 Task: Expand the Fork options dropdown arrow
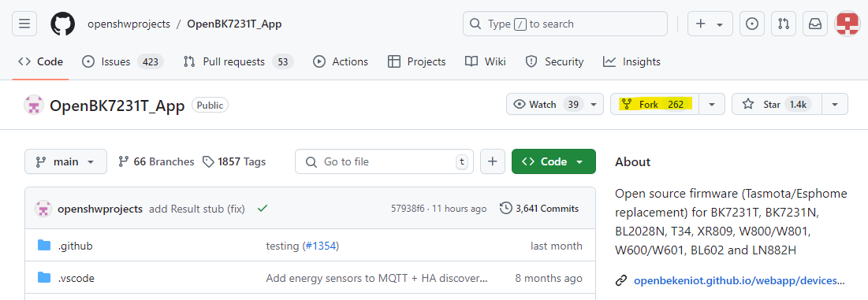[712, 104]
